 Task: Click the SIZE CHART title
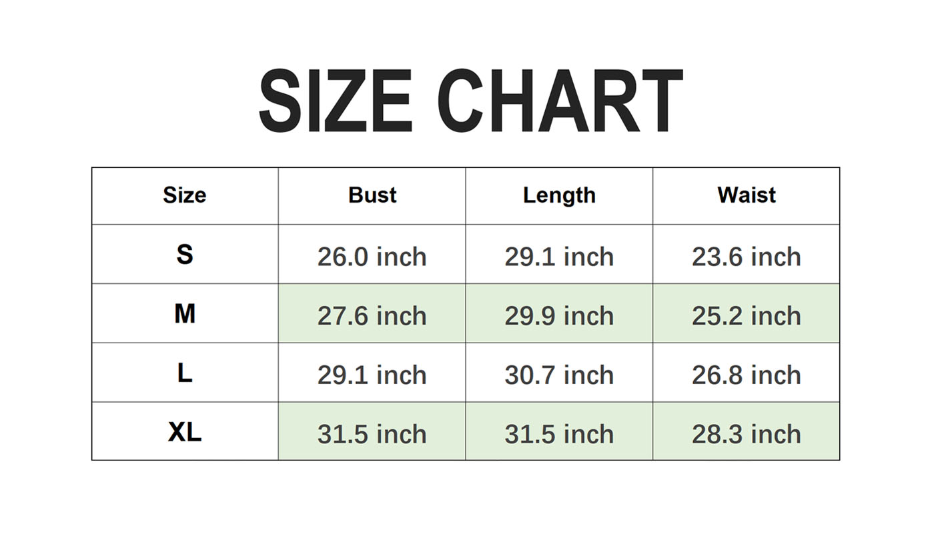(470, 101)
